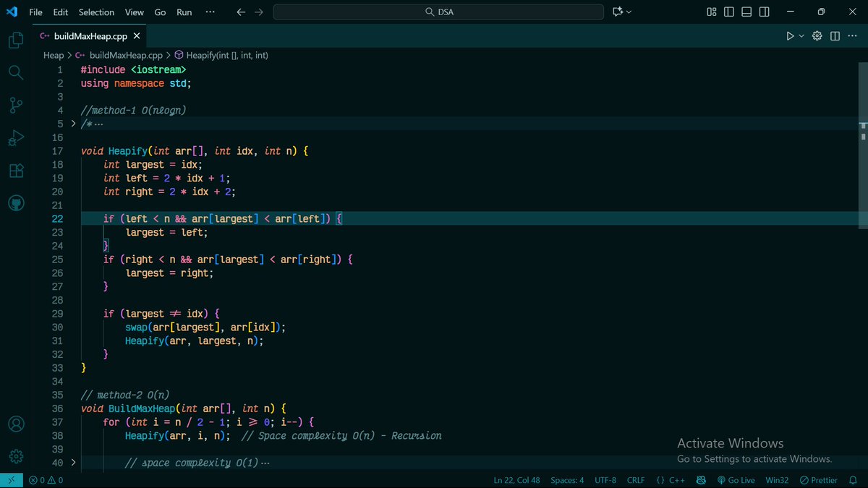Screen dimensions: 868x488
Task: Open CRLF end-of-line picker
Action: click(x=636, y=480)
